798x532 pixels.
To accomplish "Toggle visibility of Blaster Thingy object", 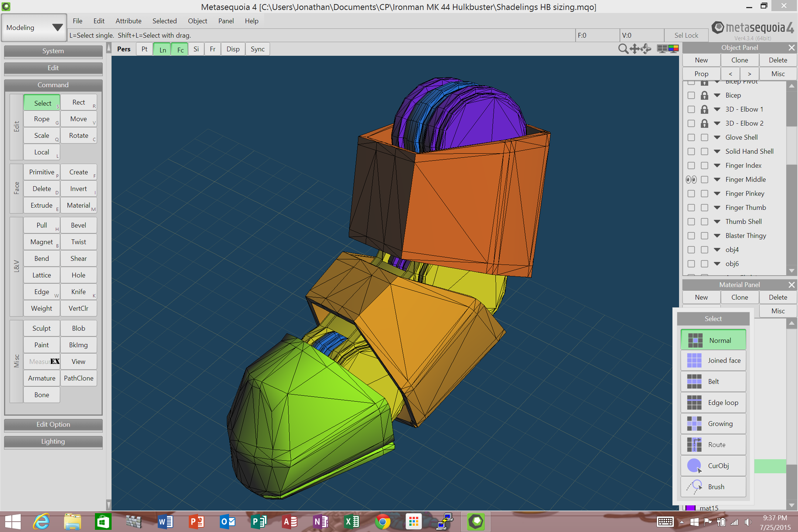I will coord(691,236).
